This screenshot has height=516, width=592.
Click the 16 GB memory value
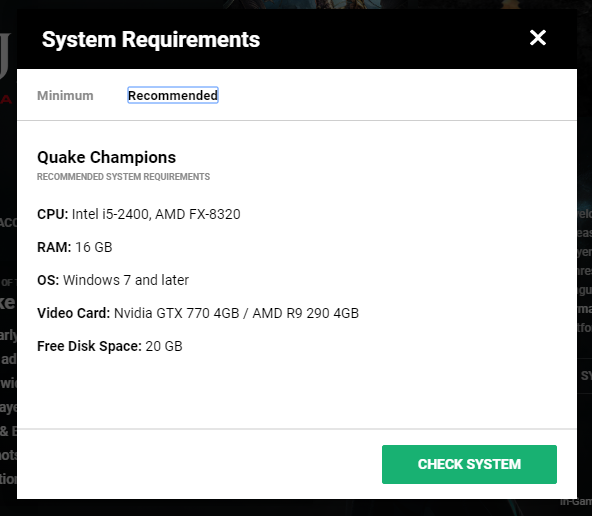[94, 247]
